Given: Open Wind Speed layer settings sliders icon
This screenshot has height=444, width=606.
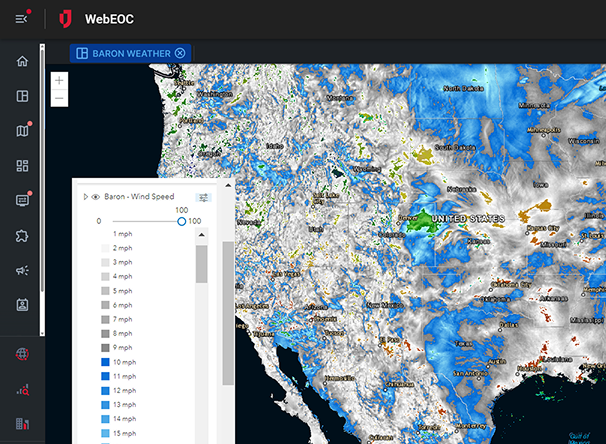Looking at the screenshot, I should pos(204,198).
